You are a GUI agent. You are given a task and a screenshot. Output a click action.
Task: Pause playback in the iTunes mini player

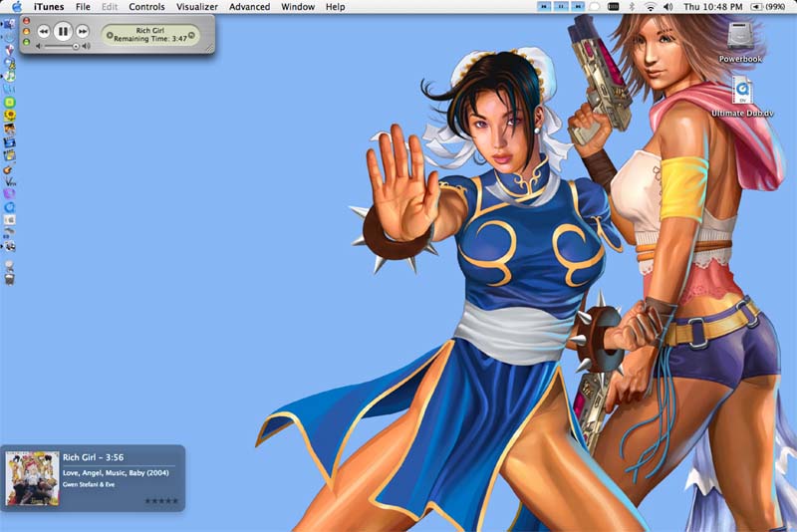(x=63, y=32)
